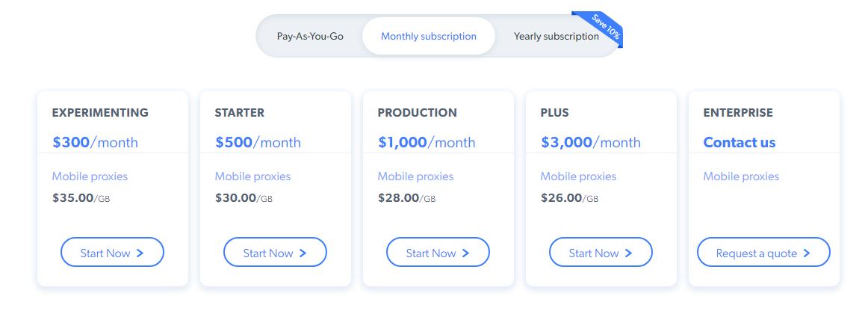
Task: Click the $300/month Experimenting price
Action: (95, 142)
